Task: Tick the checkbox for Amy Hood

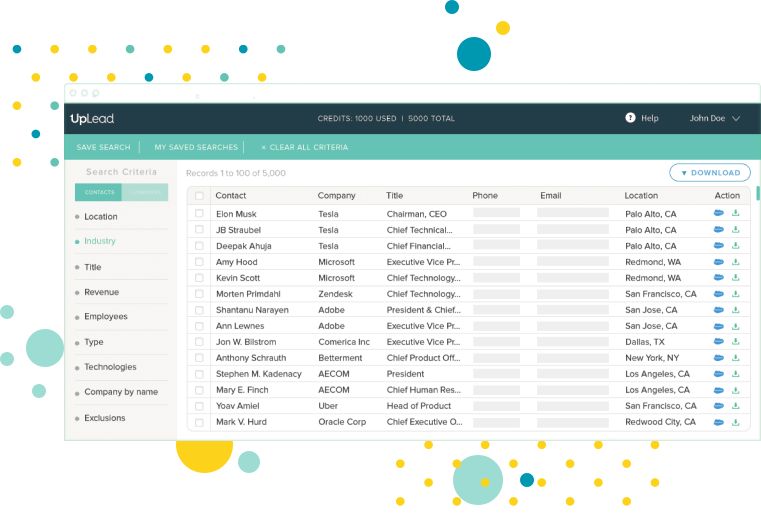Action: 199,262
